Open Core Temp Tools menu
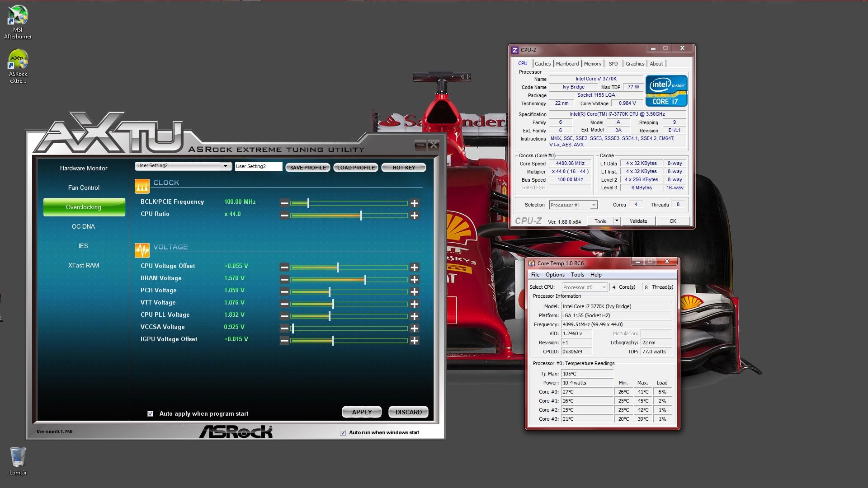The image size is (868, 488). click(577, 275)
